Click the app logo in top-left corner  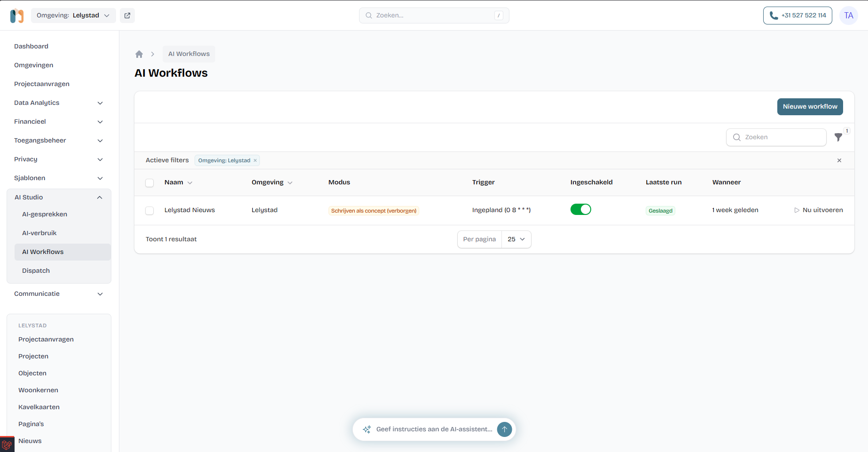pyautogui.click(x=17, y=16)
